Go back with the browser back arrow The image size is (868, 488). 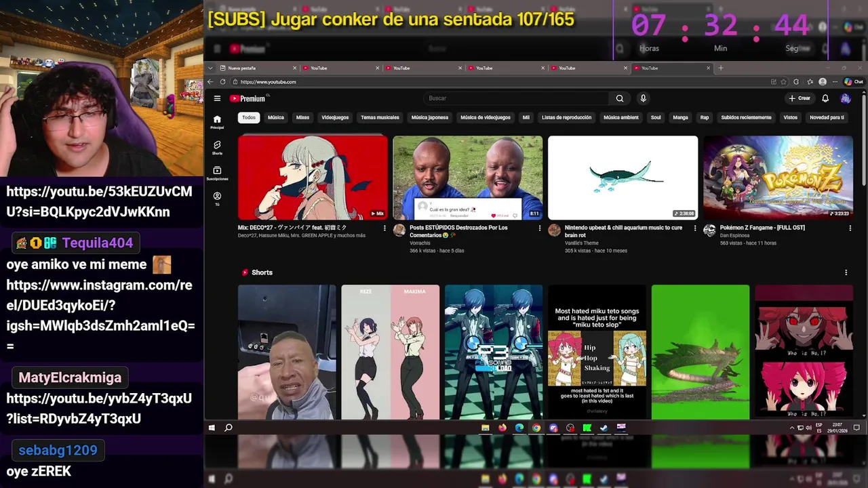pyautogui.click(x=210, y=81)
